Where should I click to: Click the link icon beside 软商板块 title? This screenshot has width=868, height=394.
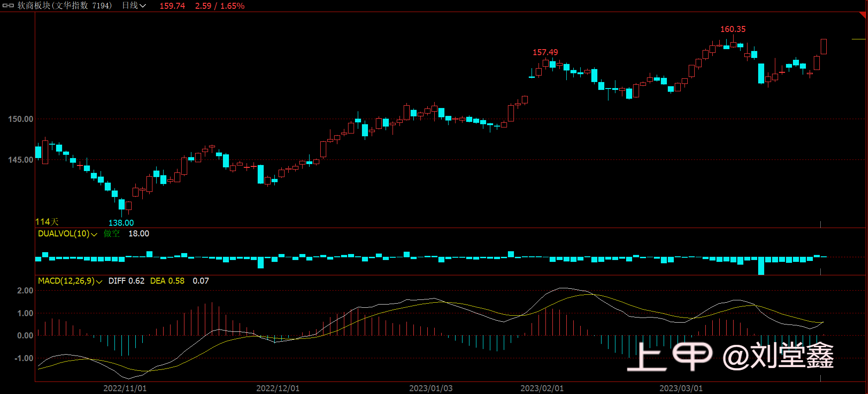[x=8, y=6]
